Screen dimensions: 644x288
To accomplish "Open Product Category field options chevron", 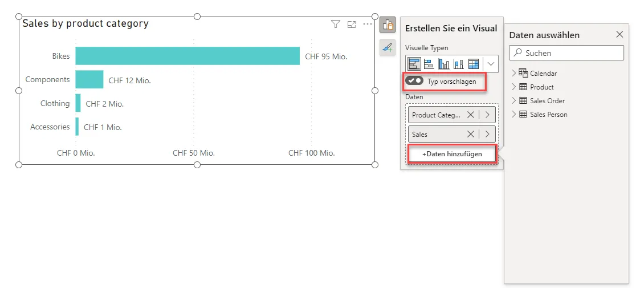I will click(x=487, y=115).
